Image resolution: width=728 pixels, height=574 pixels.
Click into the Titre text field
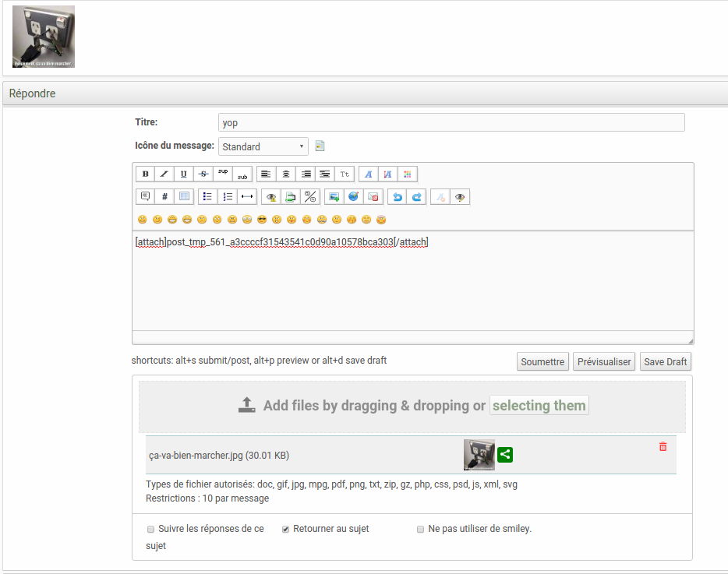[x=451, y=123]
